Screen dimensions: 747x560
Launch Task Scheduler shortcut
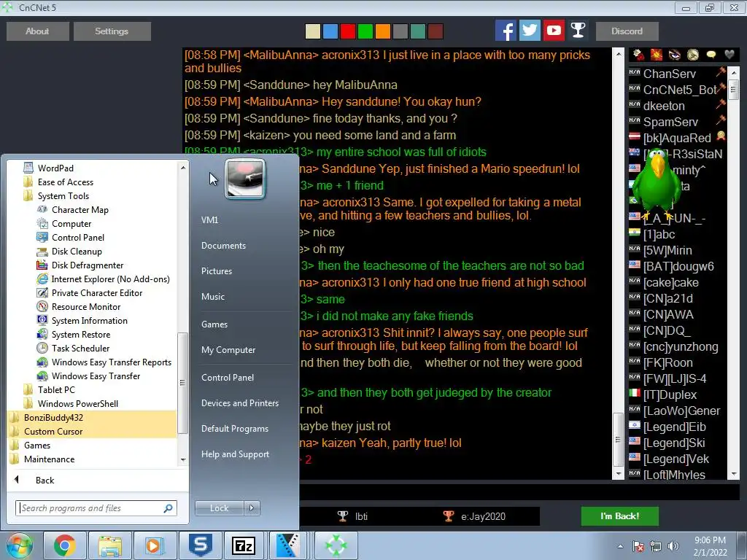(x=80, y=348)
